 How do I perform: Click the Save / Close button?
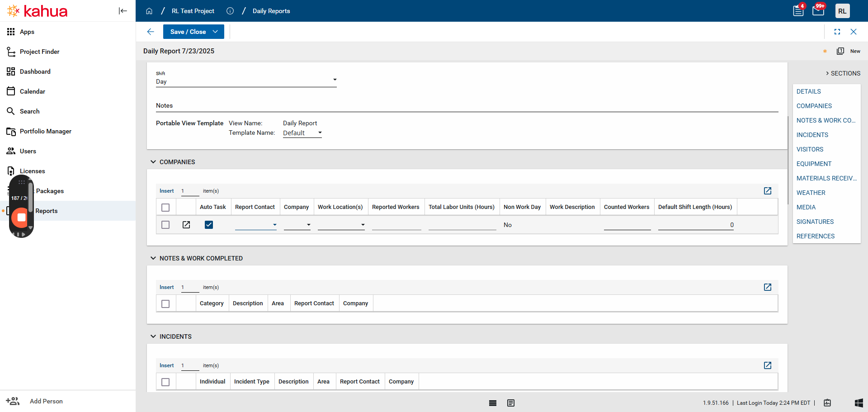[188, 32]
